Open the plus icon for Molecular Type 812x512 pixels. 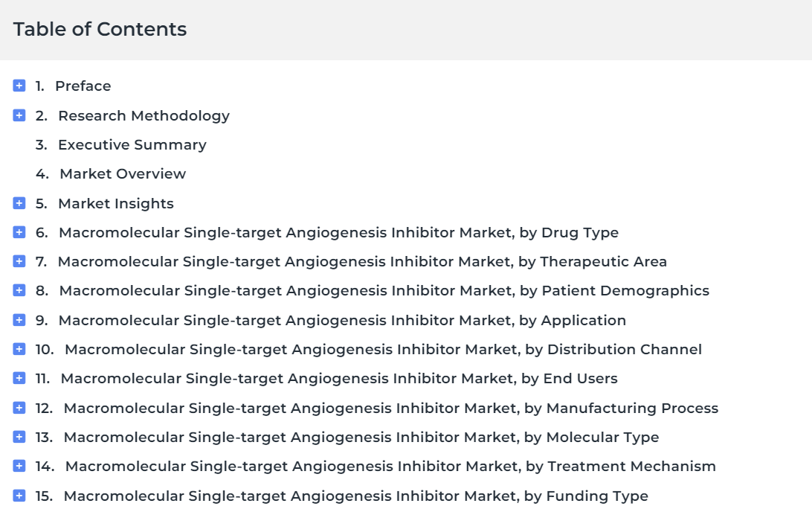coord(19,437)
